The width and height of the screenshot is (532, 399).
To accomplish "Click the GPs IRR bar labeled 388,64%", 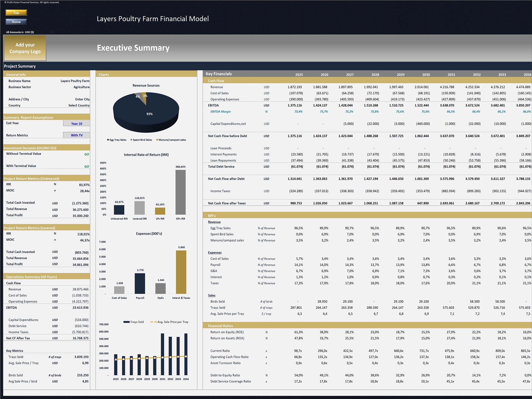I will pos(181,192).
